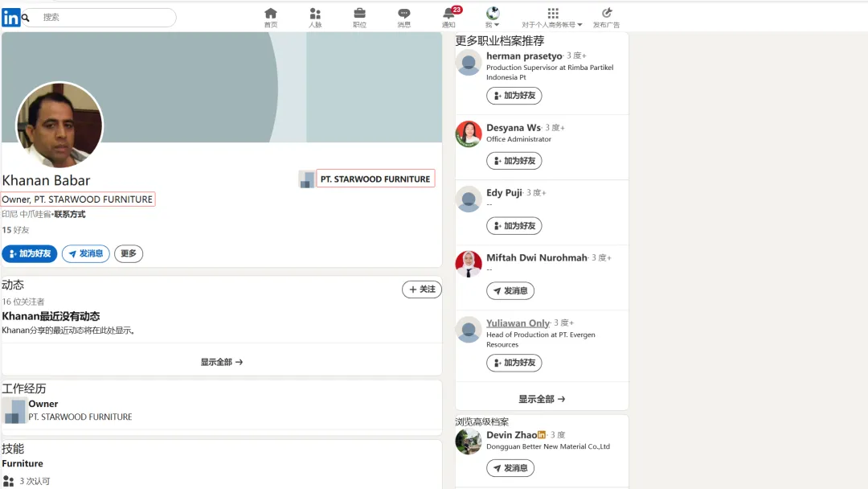Open the notifications bell with 23 badge
Image resolution: width=868 pixels, height=489 pixels.
pos(448,14)
